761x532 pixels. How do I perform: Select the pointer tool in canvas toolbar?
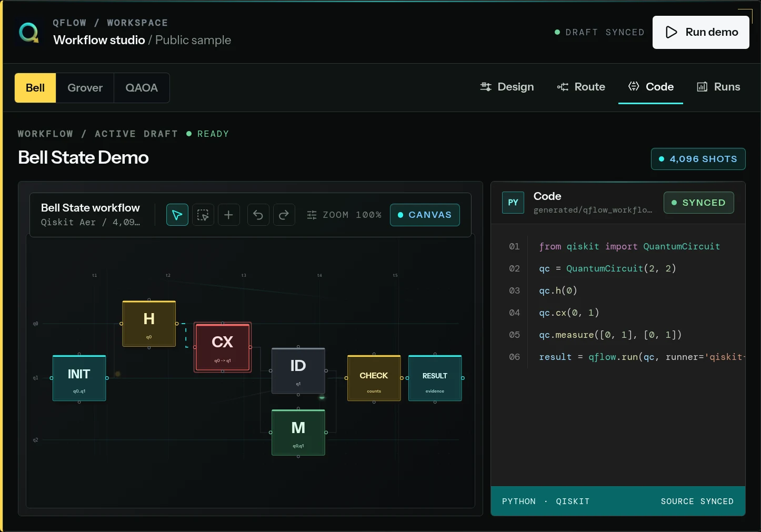click(177, 215)
